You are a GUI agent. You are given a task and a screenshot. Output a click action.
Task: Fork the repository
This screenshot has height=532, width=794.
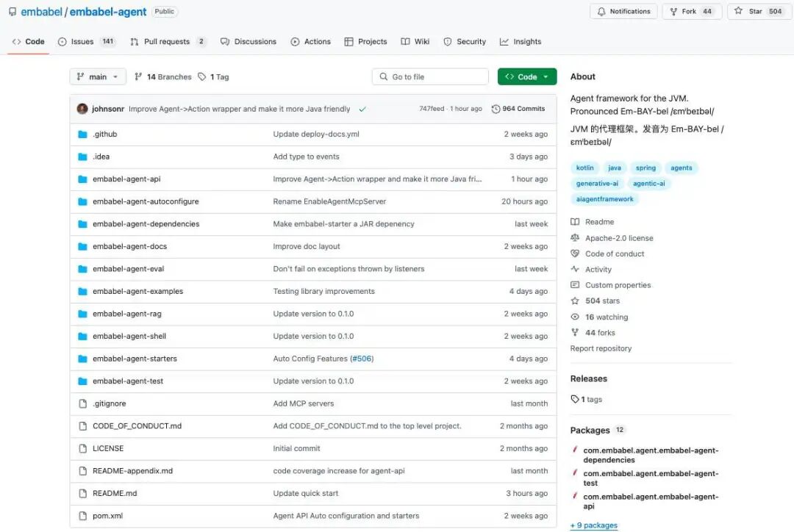(x=692, y=11)
